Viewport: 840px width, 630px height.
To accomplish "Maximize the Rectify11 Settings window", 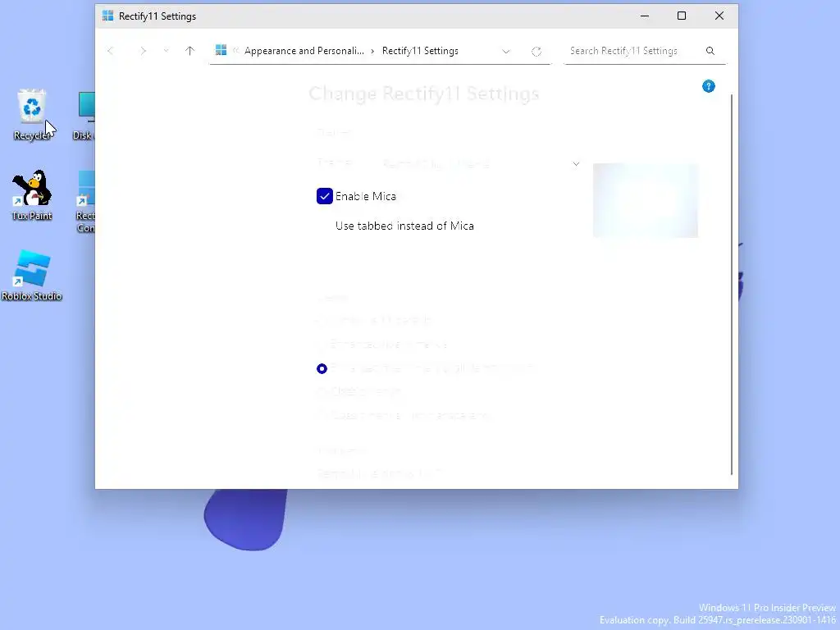I will point(682,16).
